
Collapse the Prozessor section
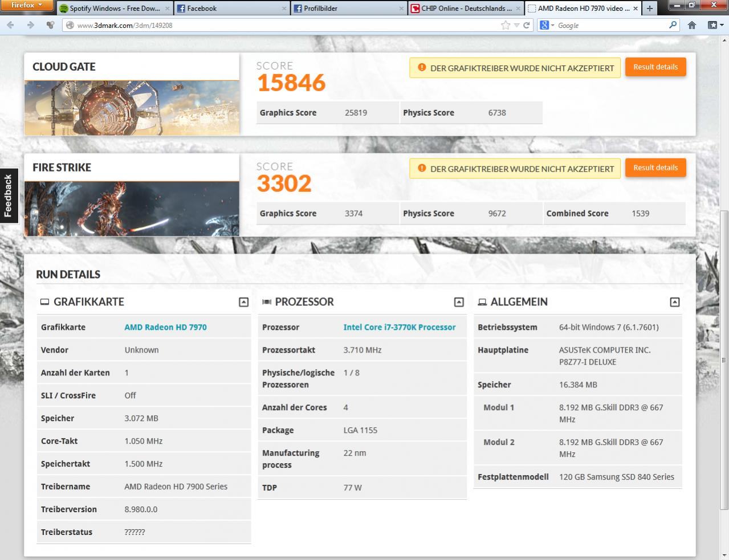click(459, 302)
